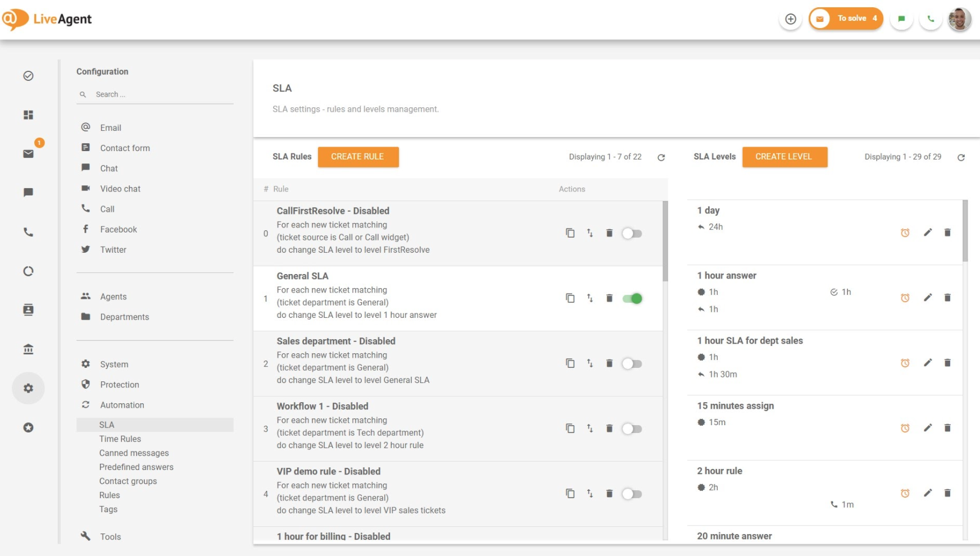The width and height of the screenshot is (980, 556).
Task: Turn on the VIP demo rule
Action: tap(632, 494)
